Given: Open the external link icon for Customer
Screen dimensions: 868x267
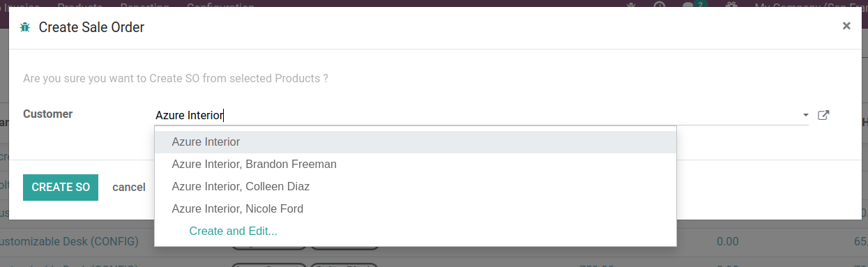Looking at the screenshot, I should pyautogui.click(x=823, y=115).
